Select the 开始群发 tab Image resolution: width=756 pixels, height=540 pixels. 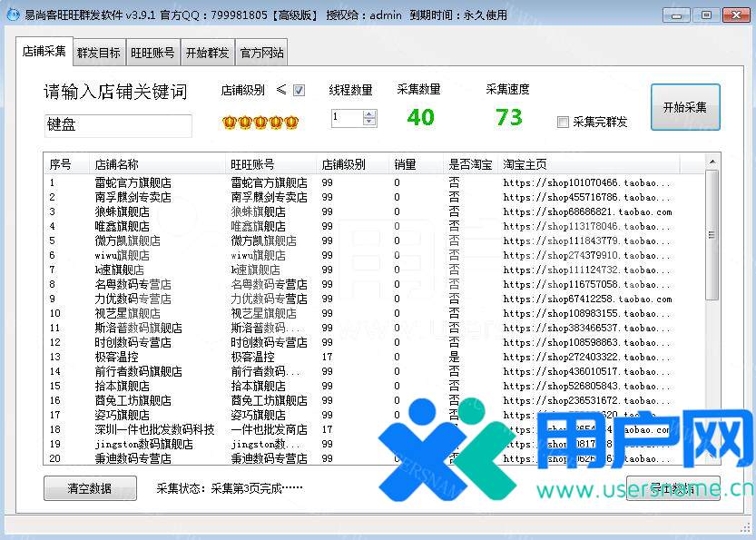[207, 53]
